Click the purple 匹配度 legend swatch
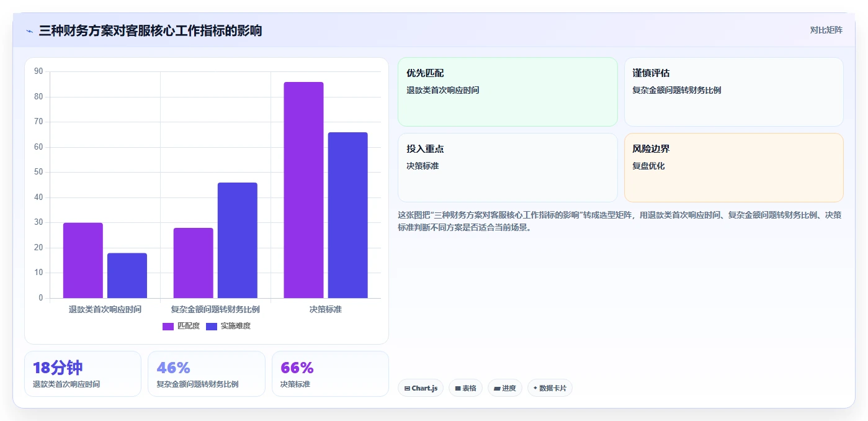The width and height of the screenshot is (868, 421). point(168,327)
